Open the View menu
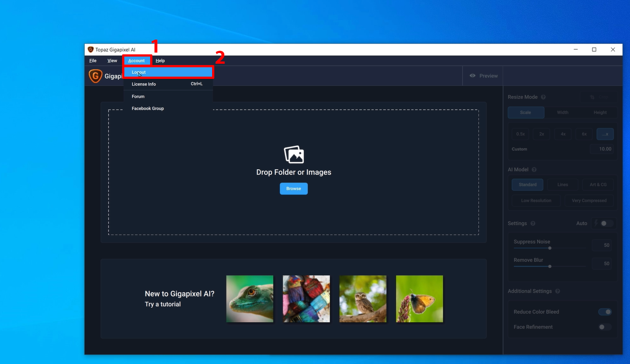 click(112, 61)
